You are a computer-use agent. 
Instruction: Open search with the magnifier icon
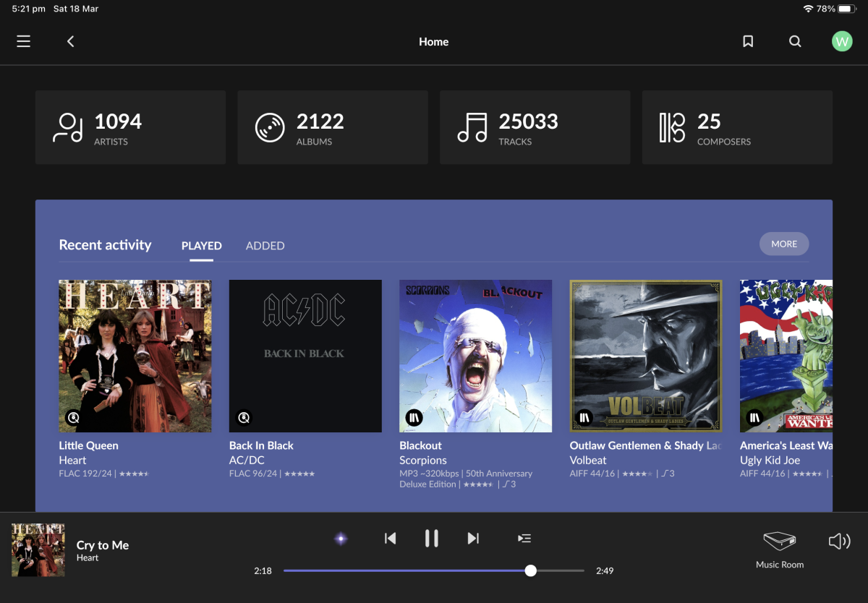coord(795,41)
